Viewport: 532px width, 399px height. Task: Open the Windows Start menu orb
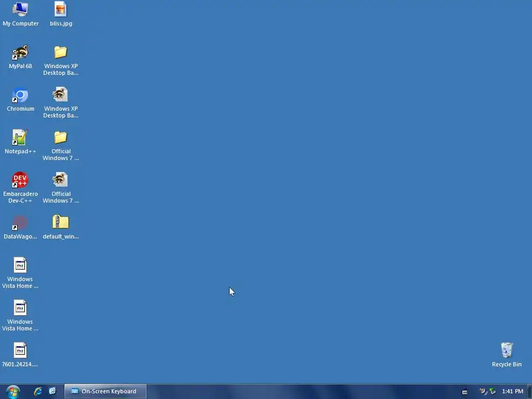point(13,392)
